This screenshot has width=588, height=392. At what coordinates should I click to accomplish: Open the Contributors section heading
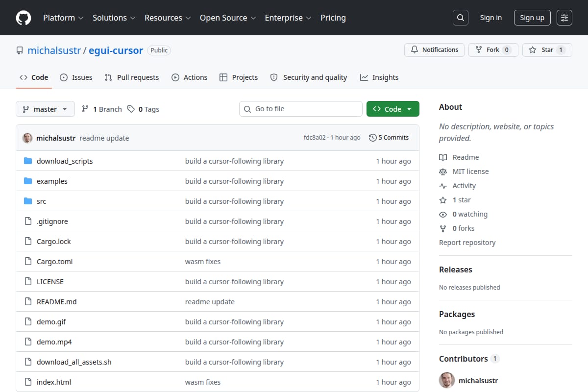tap(464, 359)
